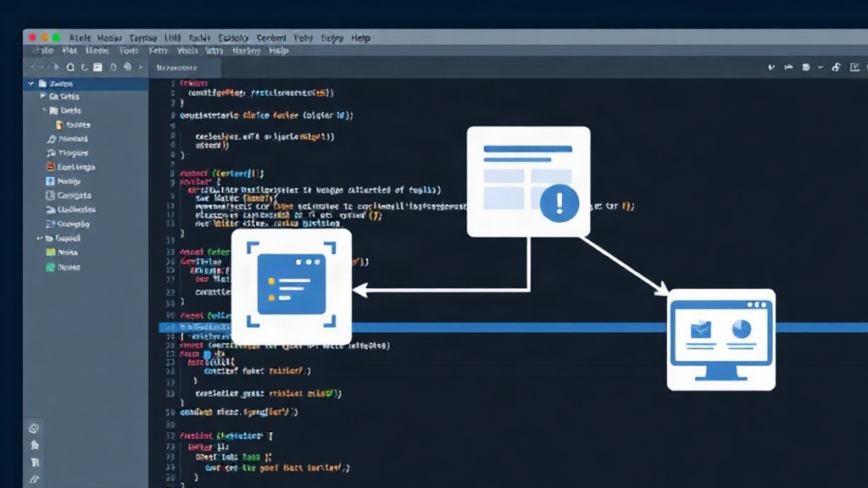Image resolution: width=868 pixels, height=488 pixels.
Task: Click the document layout card above the alert badge
Action: pyautogui.click(x=528, y=181)
